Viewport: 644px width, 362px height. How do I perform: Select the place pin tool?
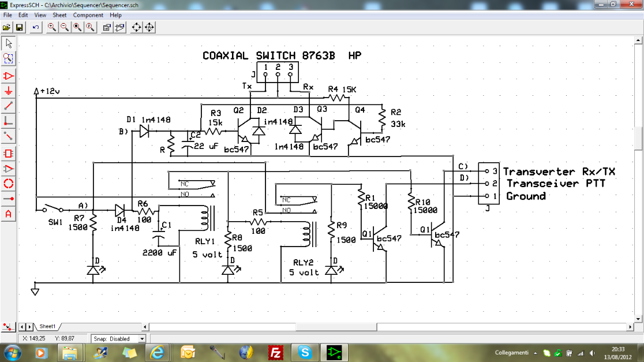(8, 199)
